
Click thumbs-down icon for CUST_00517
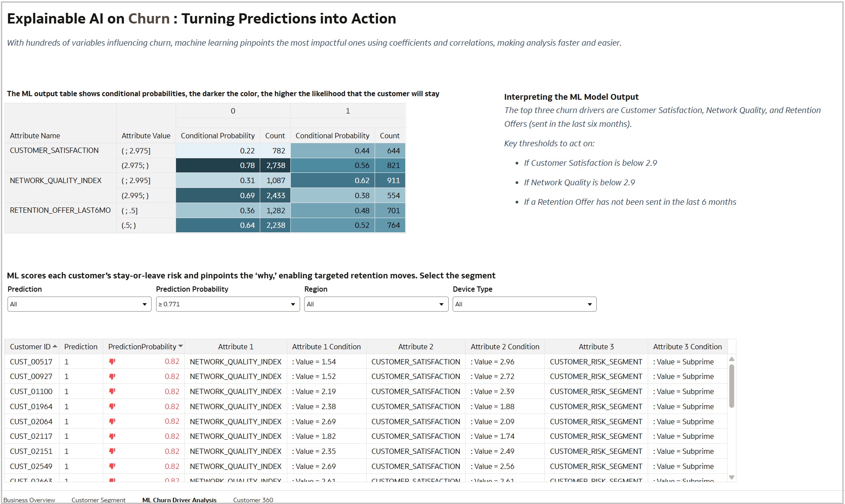112,362
